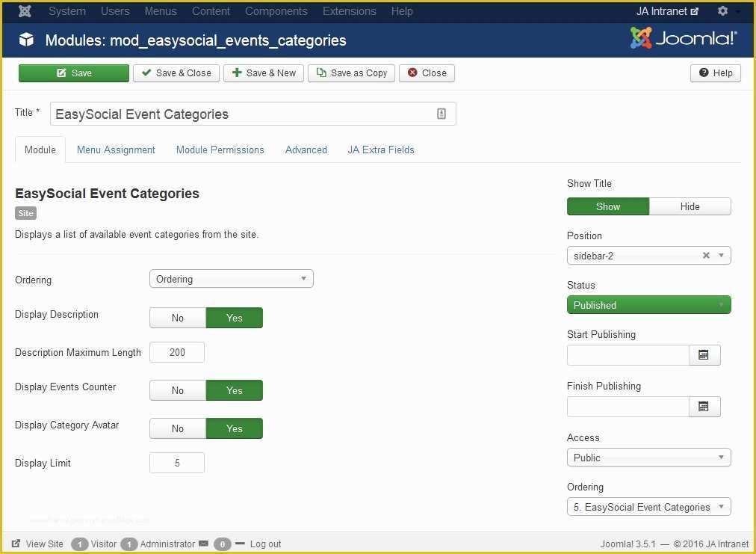756x554 pixels.
Task: Clear the sidebar-2 position selection
Action: [706, 255]
